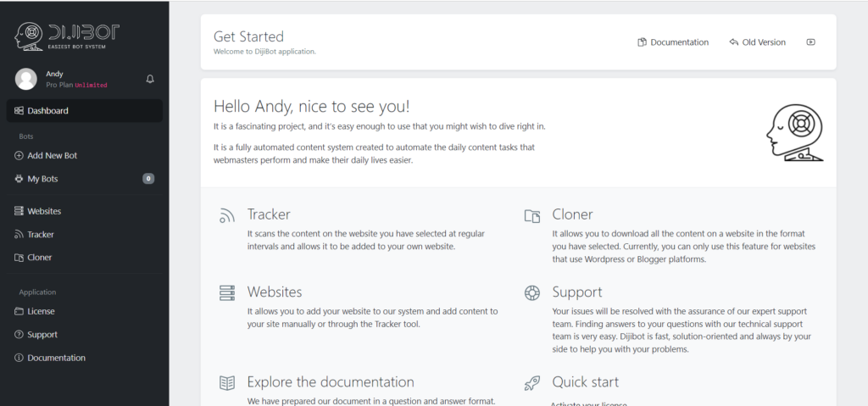This screenshot has width=868, height=406.
Task: Open Tracker from the sidebar
Action: 85,234
